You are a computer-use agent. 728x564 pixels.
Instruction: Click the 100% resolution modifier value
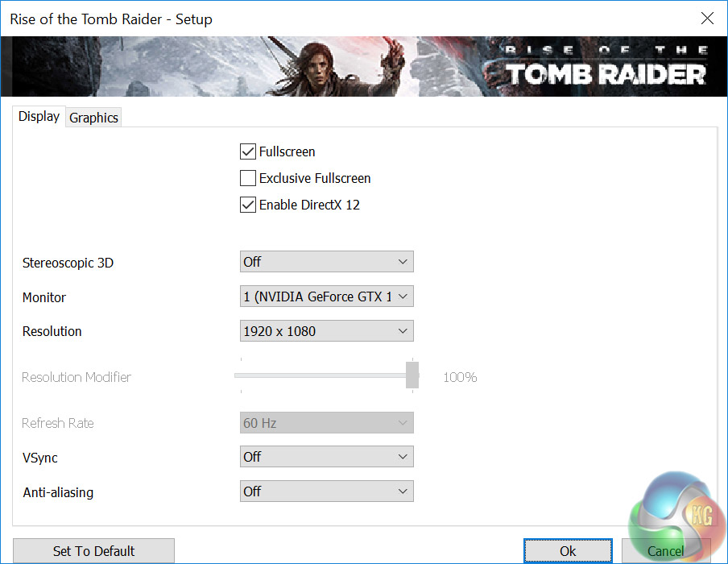coord(460,377)
